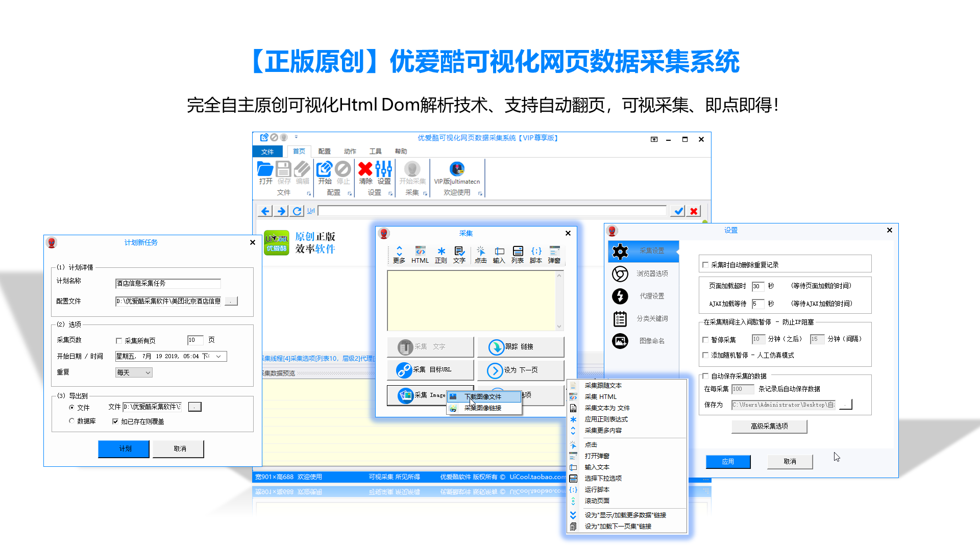Open the 重复 每天 dropdown
Viewport: 980px width, 551px height.
pyautogui.click(x=134, y=372)
